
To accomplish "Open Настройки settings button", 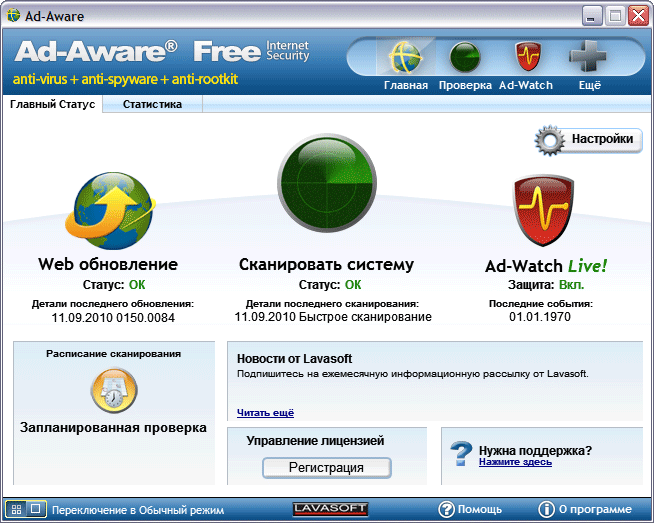I will point(589,140).
